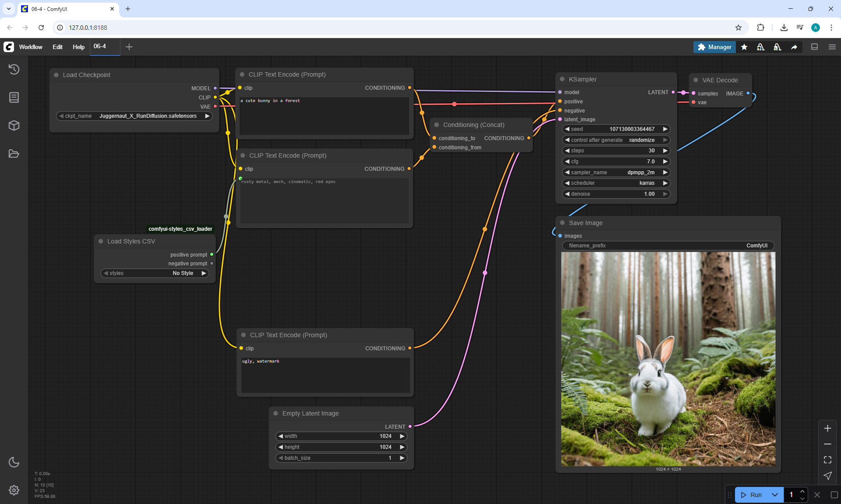841x504 pixels.
Task: Open the node library sidebar icon
Action: 14,97
